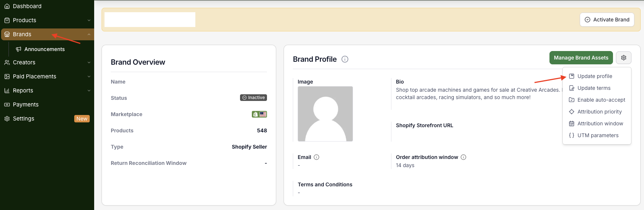Click the info icon next to Email
Screen dimensions: 644x210
point(316,157)
